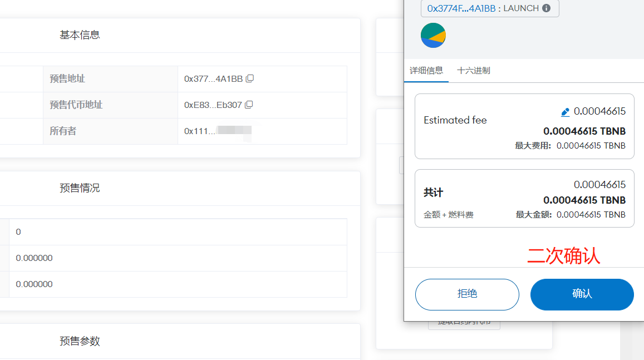The width and height of the screenshot is (644, 360).
Task: Copy the presale address 0x377...4A1BB
Action: tap(250, 78)
